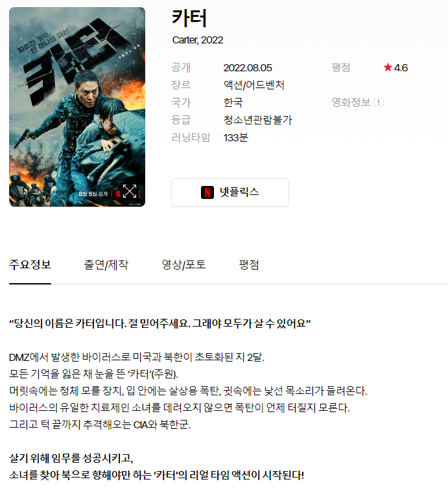This screenshot has height=497, width=448.
Task: Click the running time 133분
Action: [235, 137]
